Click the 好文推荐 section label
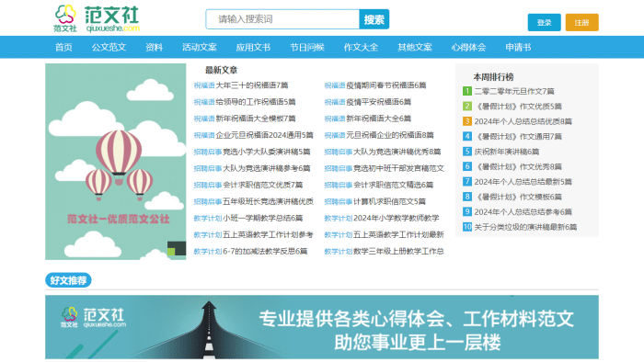Screen dimensions: 644x362 68,280
